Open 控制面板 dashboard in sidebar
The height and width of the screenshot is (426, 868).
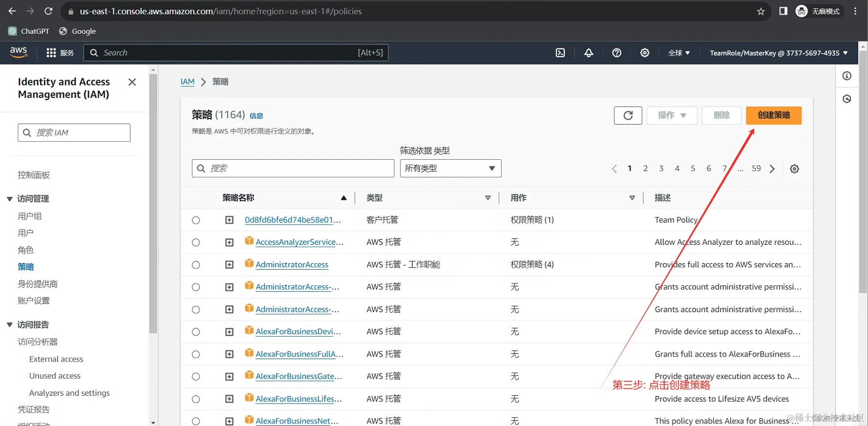pos(34,175)
